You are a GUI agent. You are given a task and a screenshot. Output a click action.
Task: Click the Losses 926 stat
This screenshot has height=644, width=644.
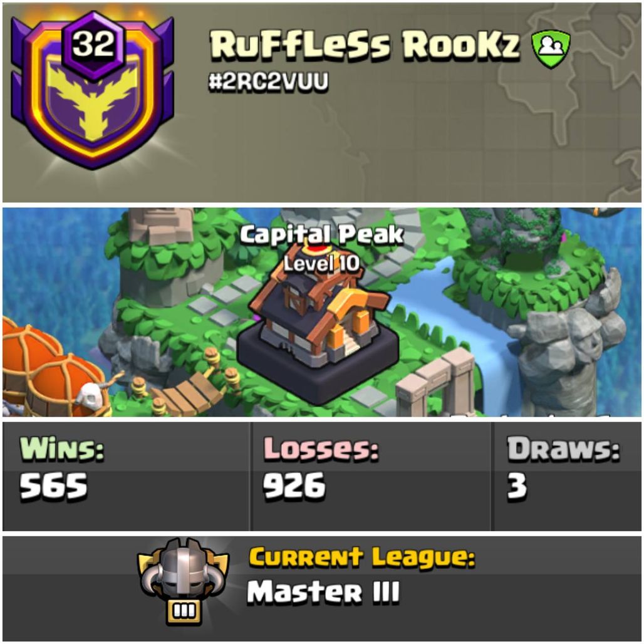tap(320, 468)
